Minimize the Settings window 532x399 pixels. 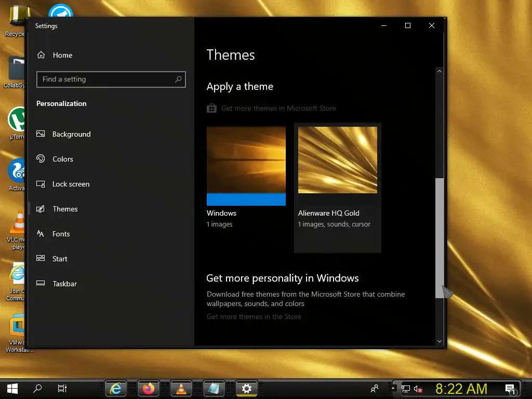pyautogui.click(x=384, y=25)
